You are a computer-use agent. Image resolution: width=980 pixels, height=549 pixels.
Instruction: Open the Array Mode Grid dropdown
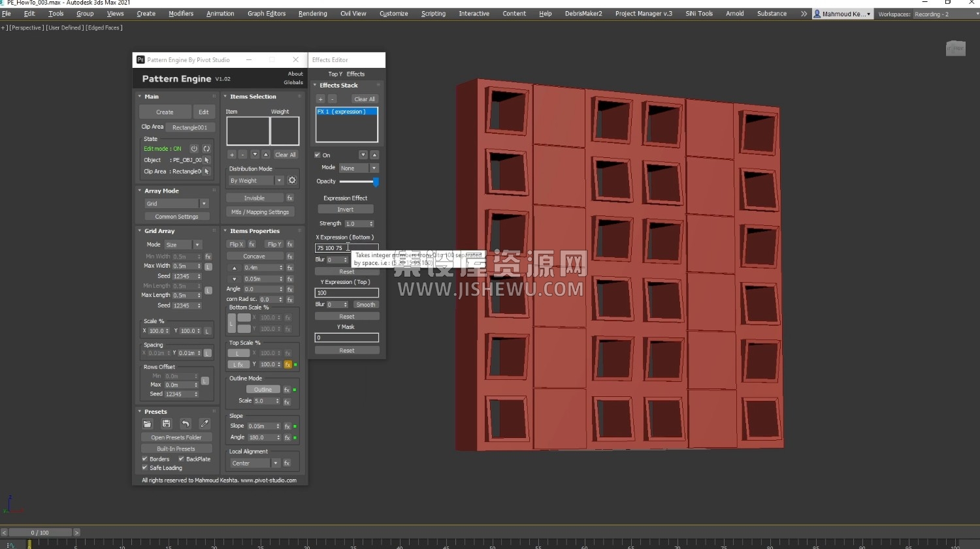coord(176,204)
